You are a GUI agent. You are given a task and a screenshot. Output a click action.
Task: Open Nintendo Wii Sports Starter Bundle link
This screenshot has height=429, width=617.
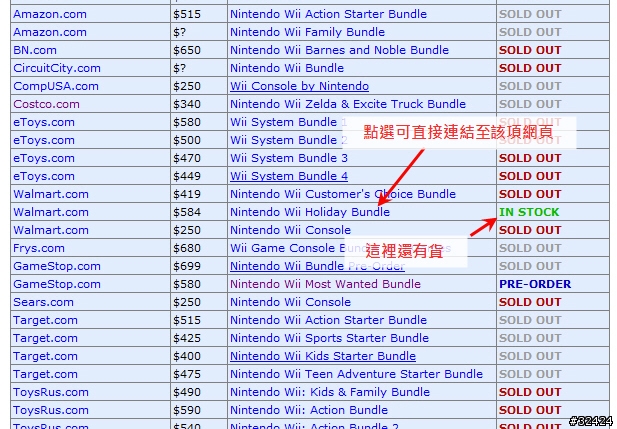[x=329, y=338]
